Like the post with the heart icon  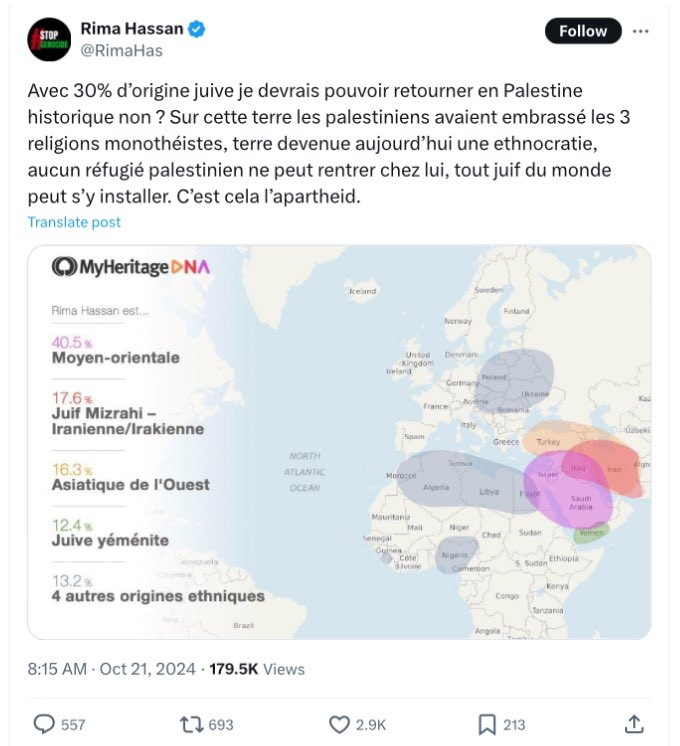(x=340, y=724)
